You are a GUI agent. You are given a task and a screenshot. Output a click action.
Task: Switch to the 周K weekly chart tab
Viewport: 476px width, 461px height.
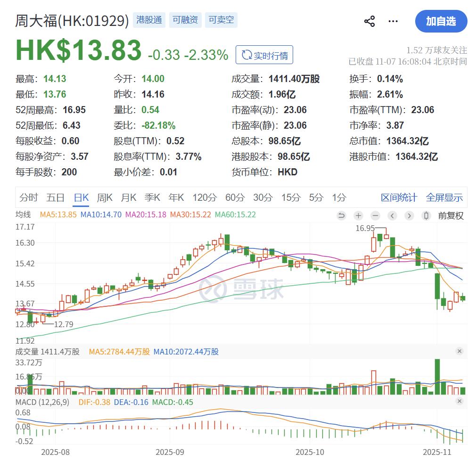point(104,198)
